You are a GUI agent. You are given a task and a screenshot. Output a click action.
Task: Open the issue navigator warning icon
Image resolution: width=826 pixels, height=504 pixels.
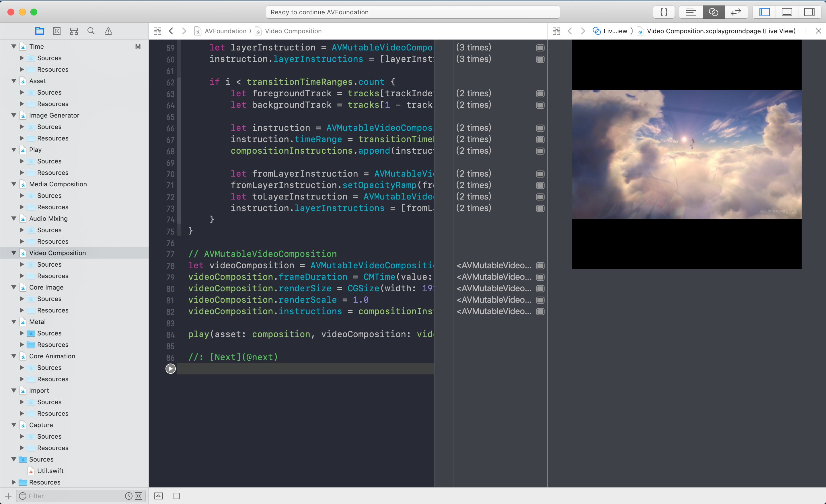(108, 31)
